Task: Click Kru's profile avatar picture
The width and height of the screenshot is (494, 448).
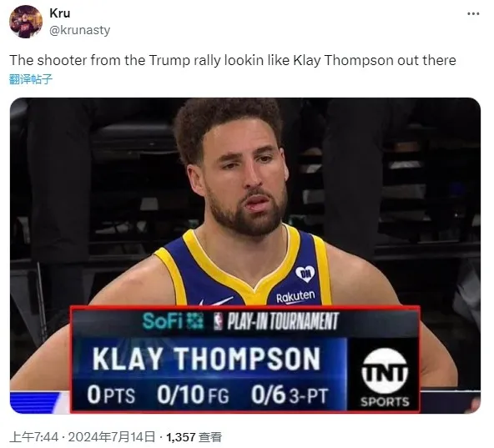Action: pos(26,22)
